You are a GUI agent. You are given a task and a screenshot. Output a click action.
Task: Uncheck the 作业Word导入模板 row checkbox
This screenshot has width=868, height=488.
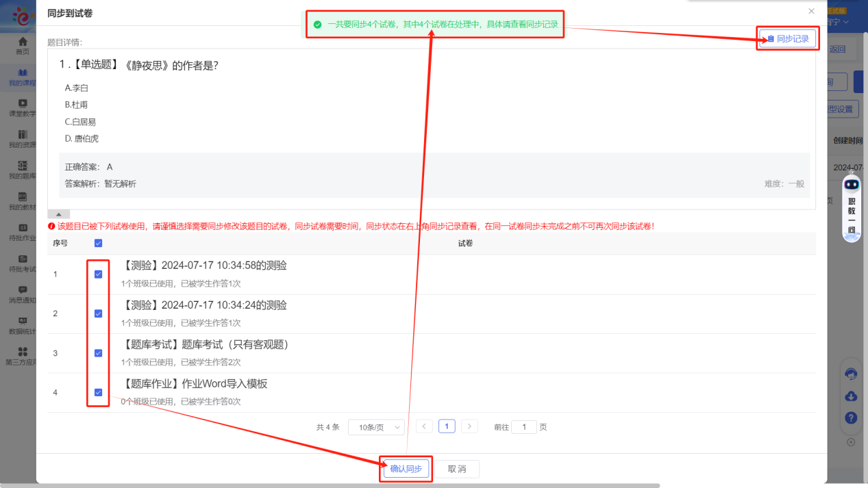coord(98,392)
